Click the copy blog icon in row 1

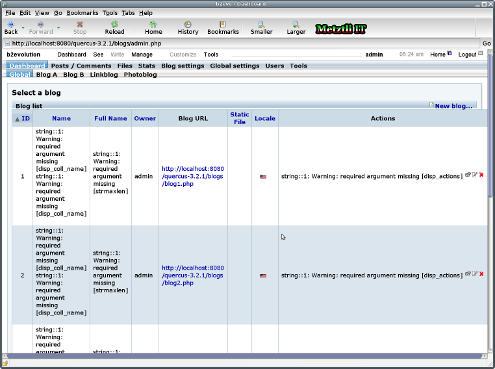468,175
